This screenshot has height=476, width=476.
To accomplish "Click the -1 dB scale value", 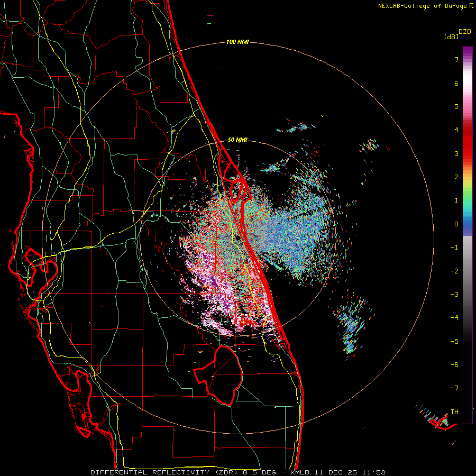I will (x=454, y=248).
